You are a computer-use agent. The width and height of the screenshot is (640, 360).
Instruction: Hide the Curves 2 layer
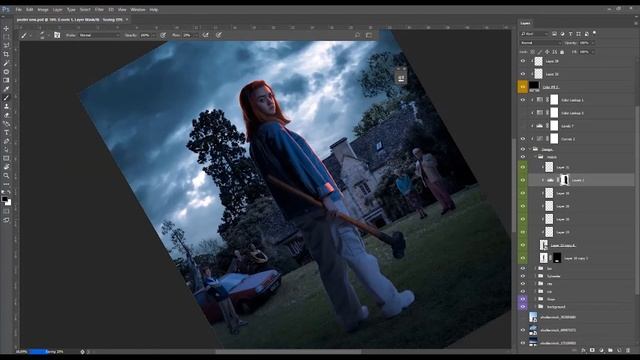coord(523,139)
